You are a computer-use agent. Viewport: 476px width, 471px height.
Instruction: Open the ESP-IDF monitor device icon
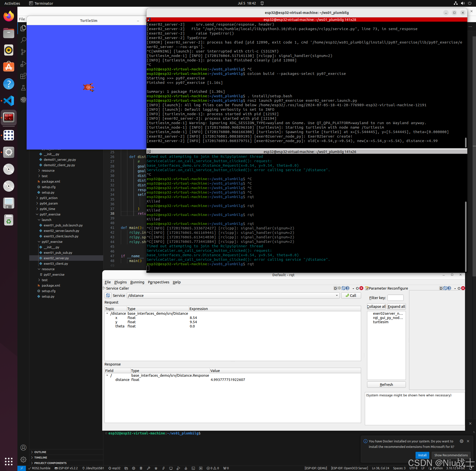tap(171, 468)
